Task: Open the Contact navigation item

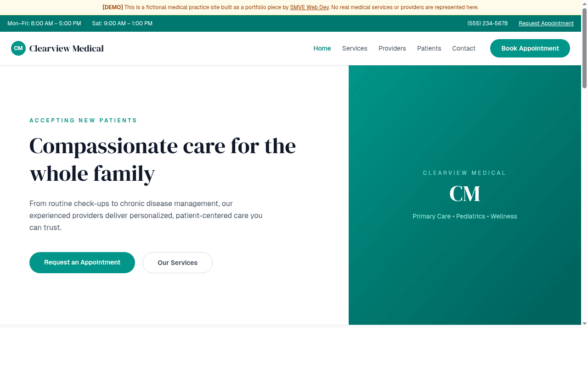Action: 464,48
